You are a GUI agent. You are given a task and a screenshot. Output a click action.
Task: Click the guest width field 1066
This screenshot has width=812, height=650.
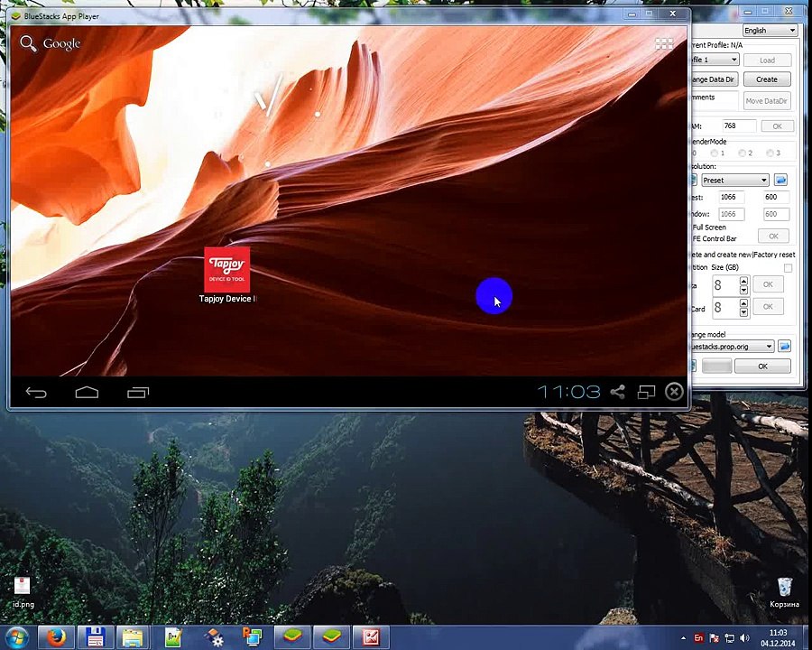tap(732, 197)
